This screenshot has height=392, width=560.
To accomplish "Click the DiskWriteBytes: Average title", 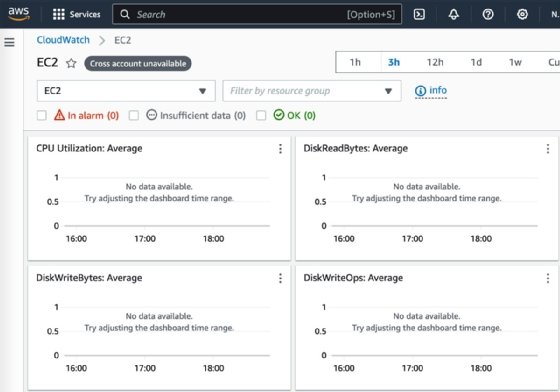I will coord(89,278).
